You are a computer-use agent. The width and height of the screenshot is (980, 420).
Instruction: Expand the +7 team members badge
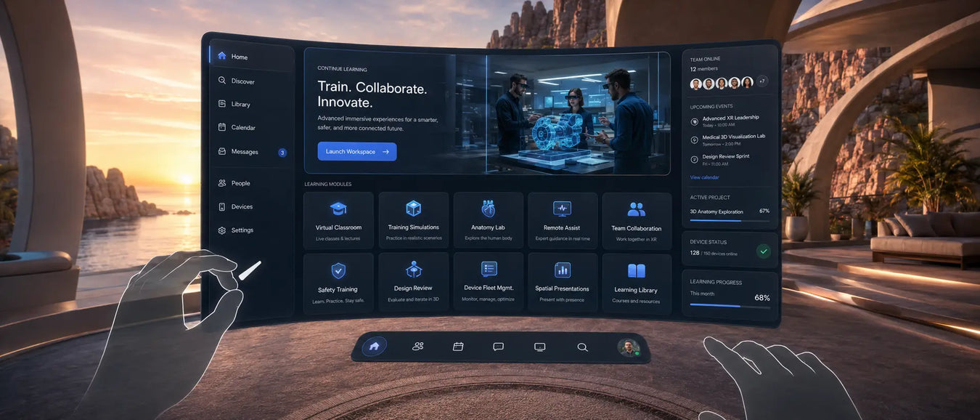click(x=761, y=81)
